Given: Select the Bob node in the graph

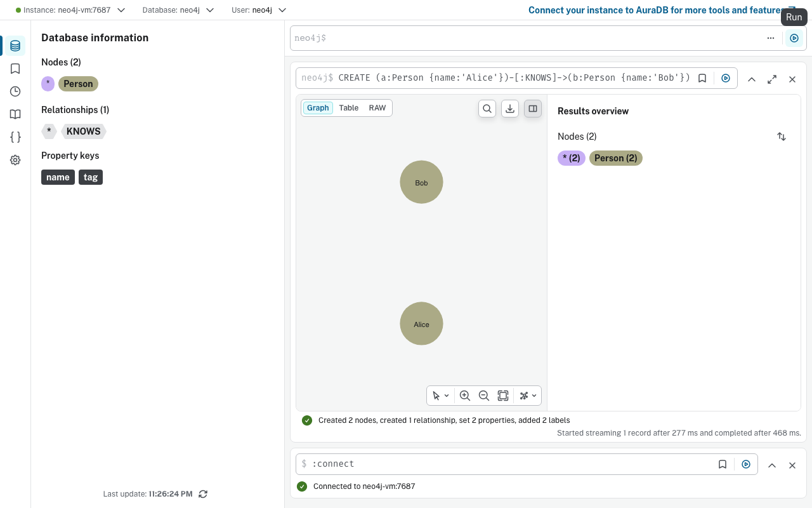Looking at the screenshot, I should [421, 182].
